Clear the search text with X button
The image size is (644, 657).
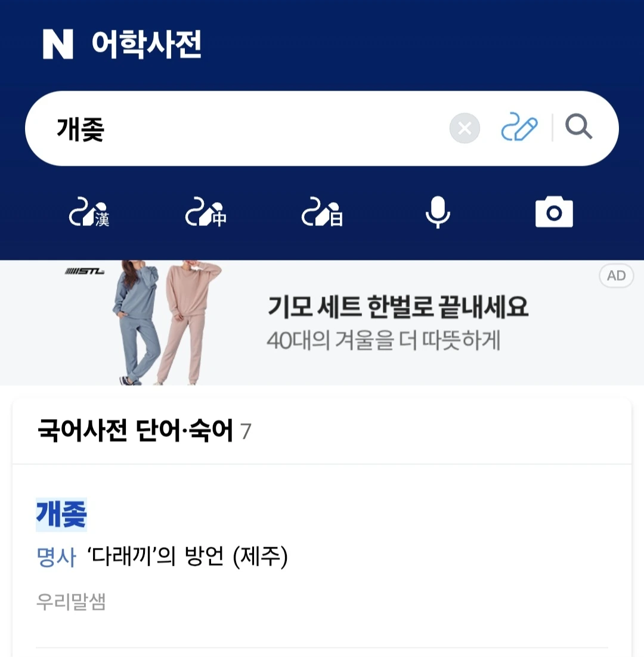tap(465, 128)
